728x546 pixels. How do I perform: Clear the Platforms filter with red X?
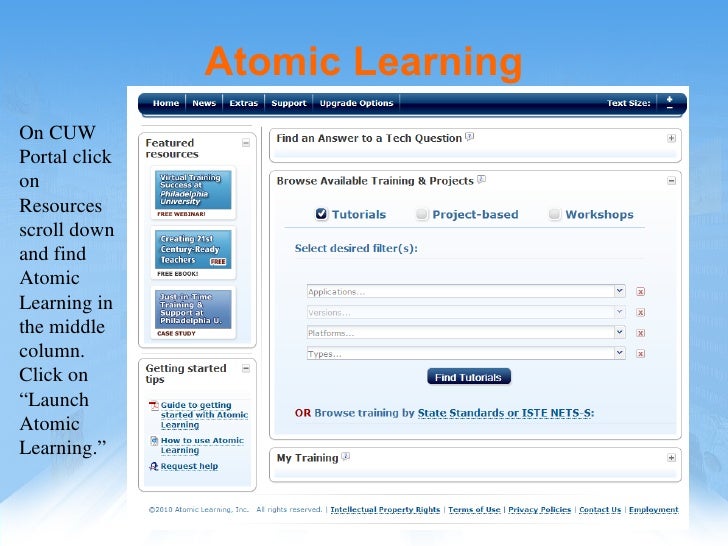[641, 333]
